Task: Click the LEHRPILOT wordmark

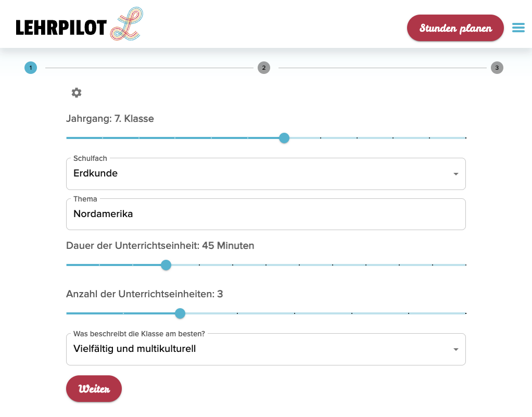Action: (61, 28)
